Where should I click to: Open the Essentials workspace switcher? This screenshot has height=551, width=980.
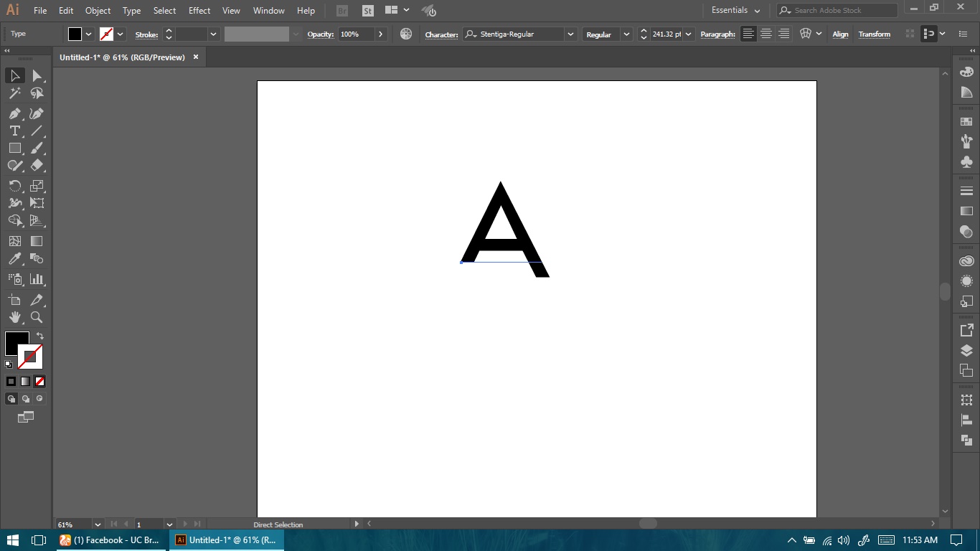click(x=735, y=10)
